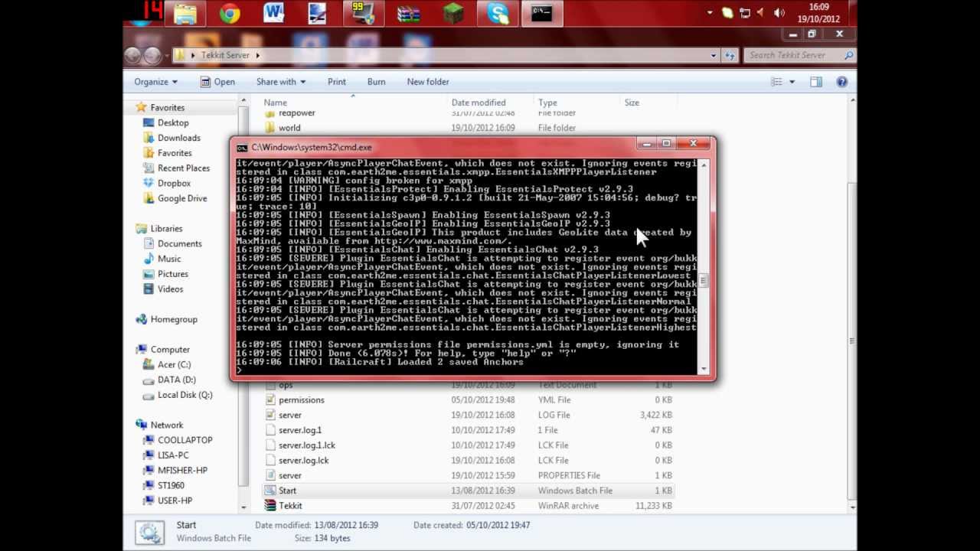Click inside the Search Tekkit Server box
This screenshot has width=980, height=551.
[x=799, y=55]
